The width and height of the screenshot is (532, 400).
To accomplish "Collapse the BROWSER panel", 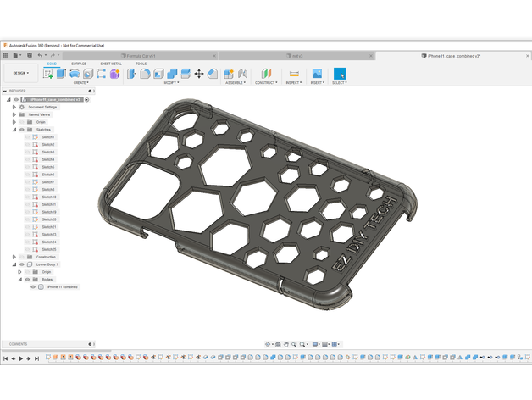I will tap(5, 91).
